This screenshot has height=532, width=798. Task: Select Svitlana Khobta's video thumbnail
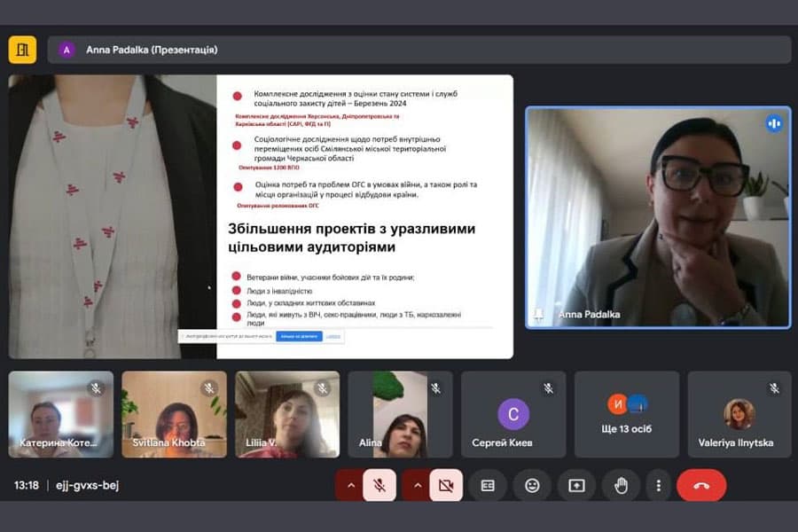click(x=174, y=414)
